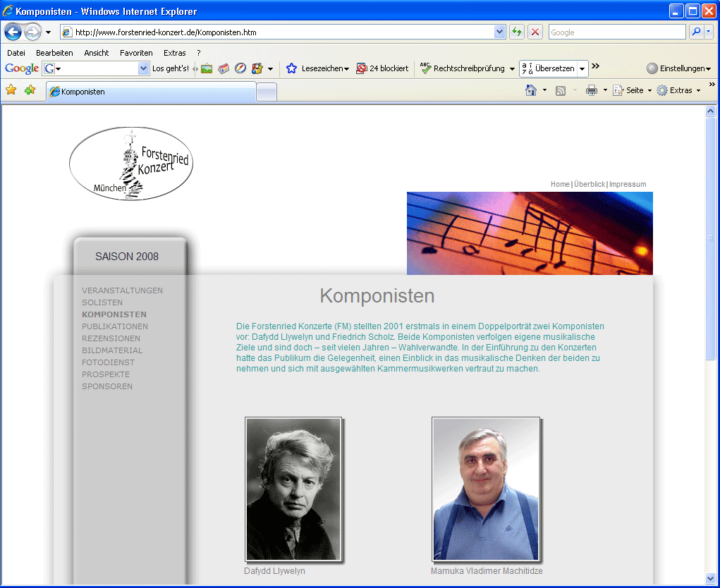Screen dimensions: 720x588
Task: Click the popup blocker icon
Action: coord(362,68)
